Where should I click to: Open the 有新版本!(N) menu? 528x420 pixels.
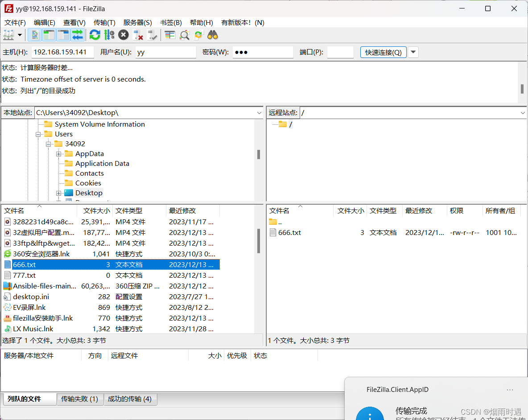(243, 23)
